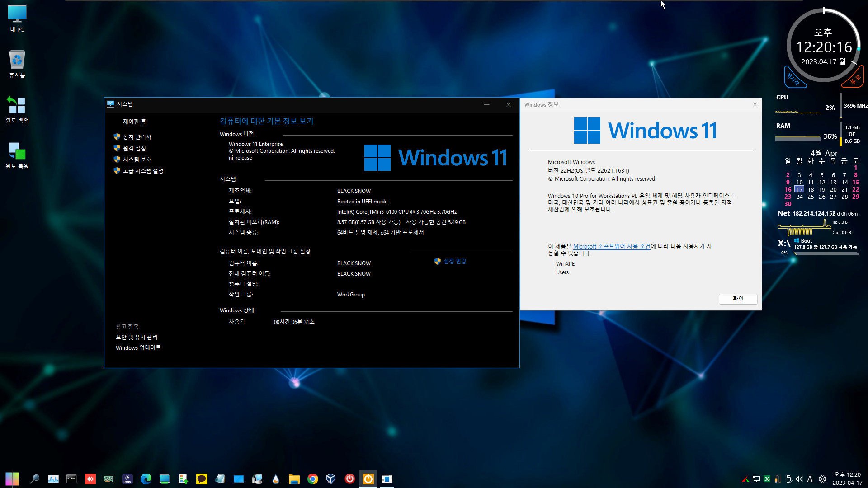Open the gear settings tray icon

pyautogui.click(x=822, y=479)
